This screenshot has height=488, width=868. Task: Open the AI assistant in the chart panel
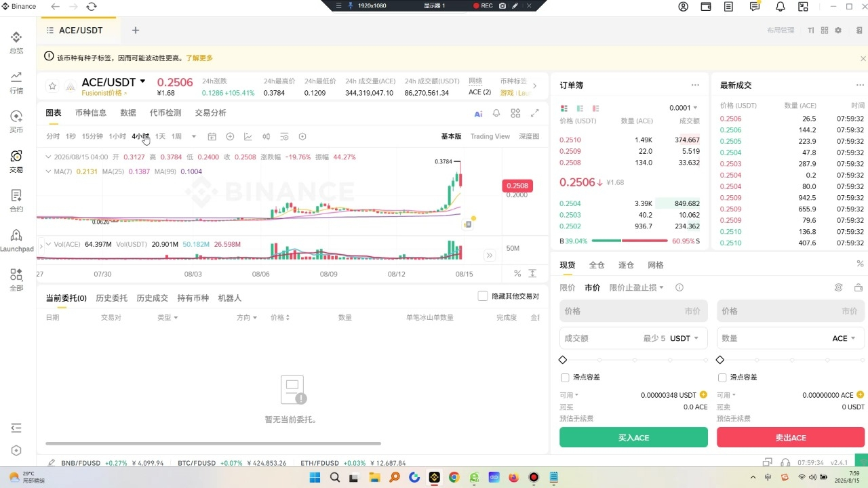click(478, 113)
